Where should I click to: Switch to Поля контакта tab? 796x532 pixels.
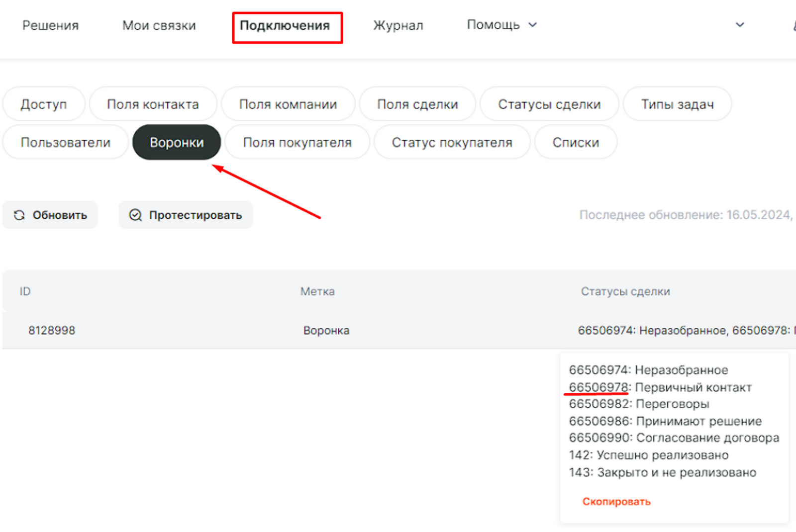[153, 104]
